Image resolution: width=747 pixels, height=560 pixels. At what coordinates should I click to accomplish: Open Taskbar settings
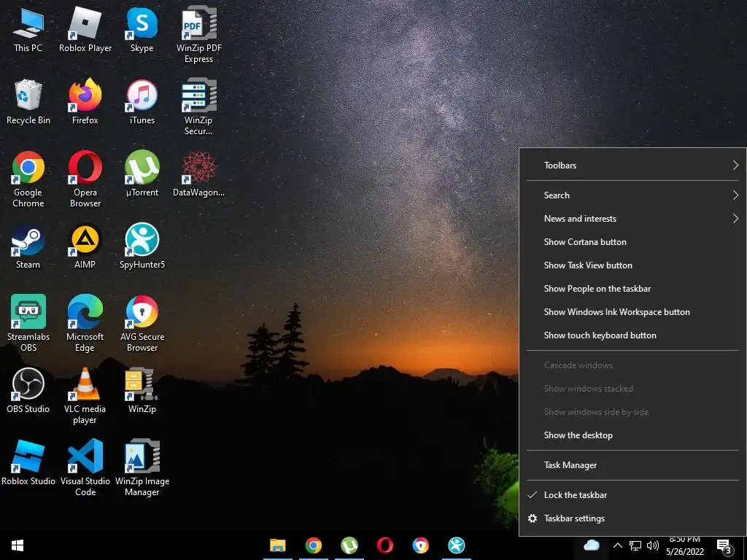coord(632,518)
